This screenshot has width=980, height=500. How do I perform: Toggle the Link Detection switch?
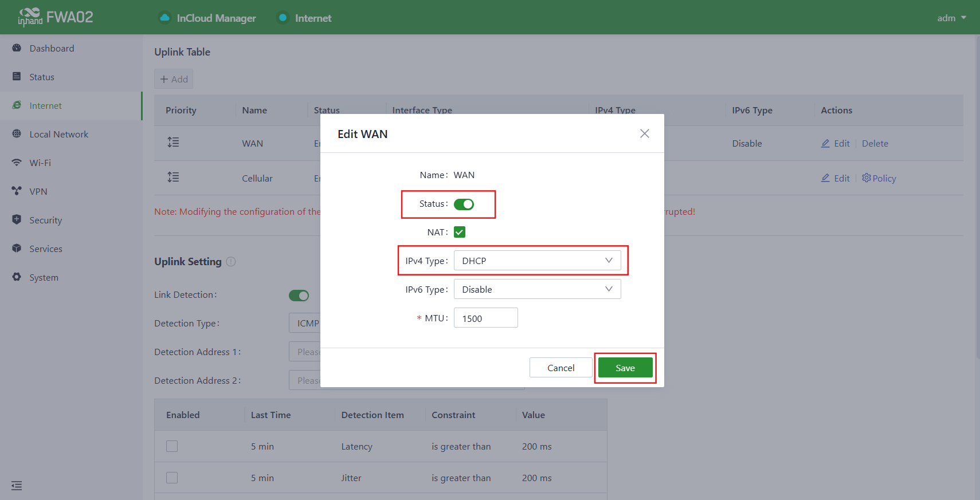click(x=299, y=295)
